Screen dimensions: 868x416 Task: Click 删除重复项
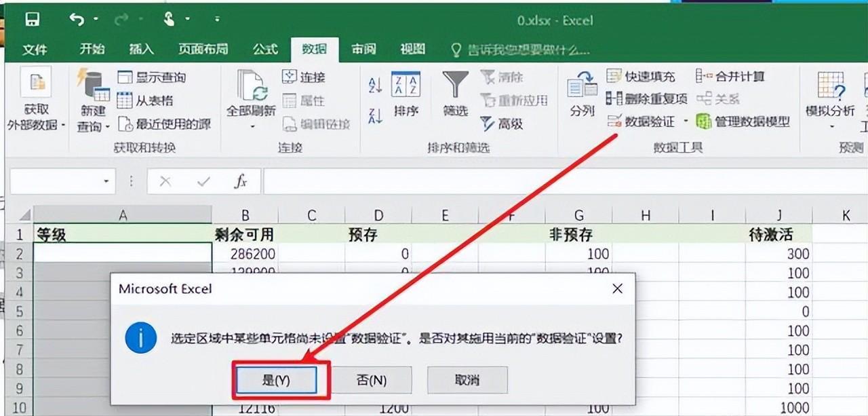[x=647, y=99]
